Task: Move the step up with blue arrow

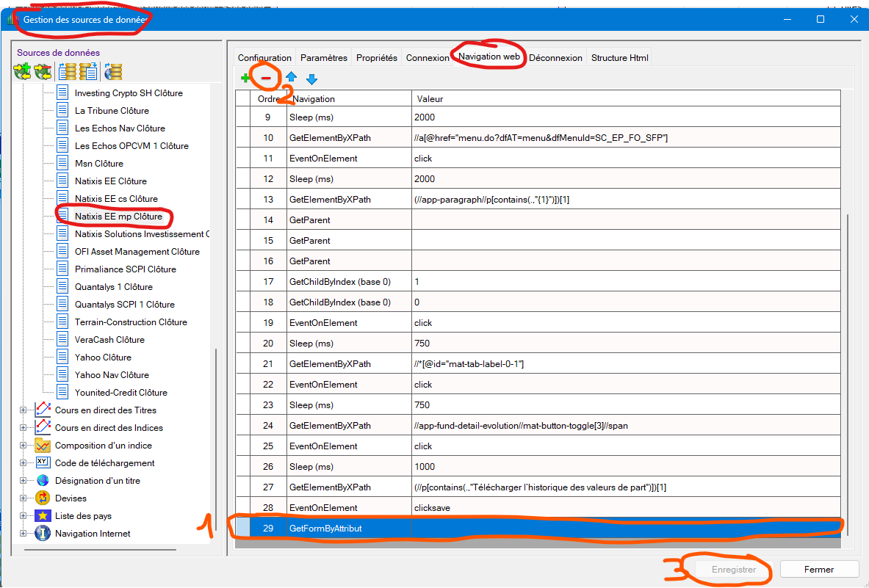Action: pos(291,78)
